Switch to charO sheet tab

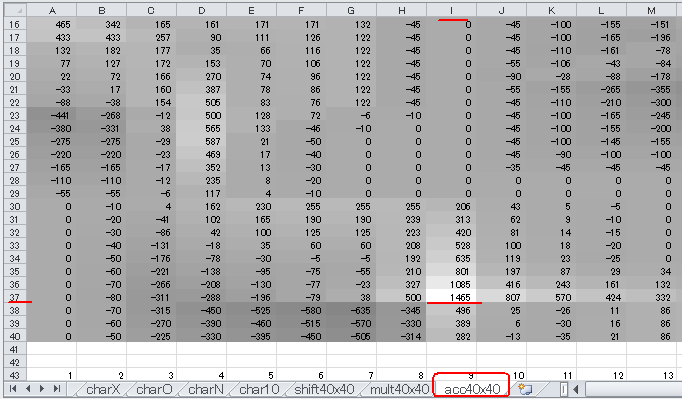coord(154,389)
